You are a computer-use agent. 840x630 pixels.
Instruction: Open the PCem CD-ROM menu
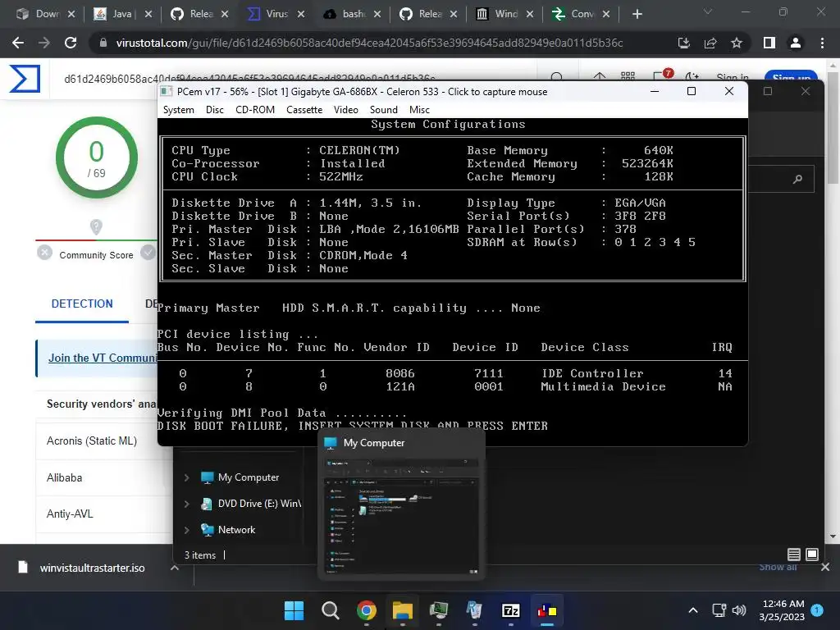click(x=255, y=110)
